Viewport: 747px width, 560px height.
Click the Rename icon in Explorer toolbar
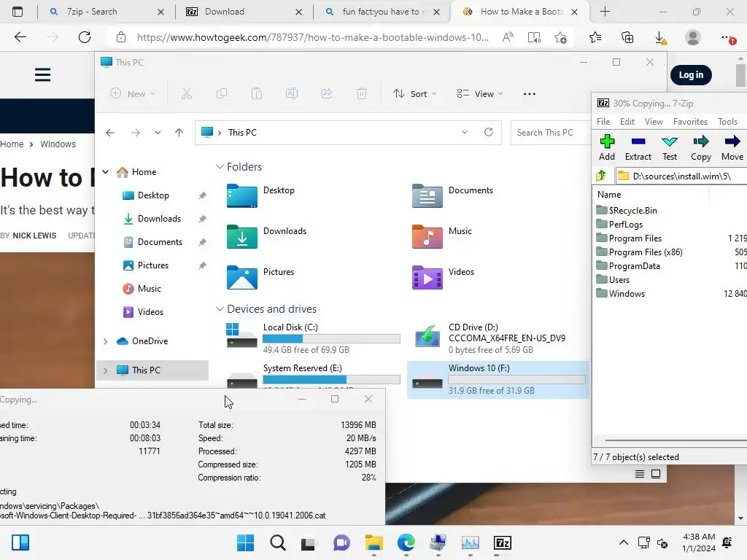(x=292, y=94)
